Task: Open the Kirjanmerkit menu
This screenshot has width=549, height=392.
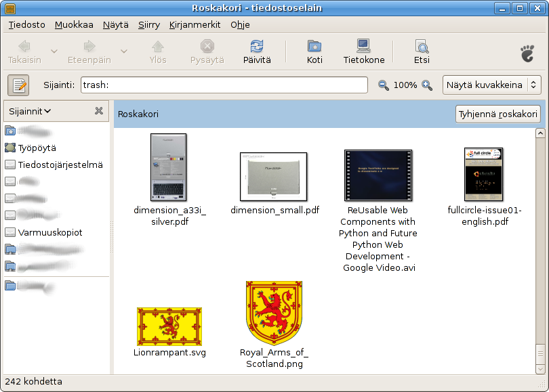Action: click(197, 25)
